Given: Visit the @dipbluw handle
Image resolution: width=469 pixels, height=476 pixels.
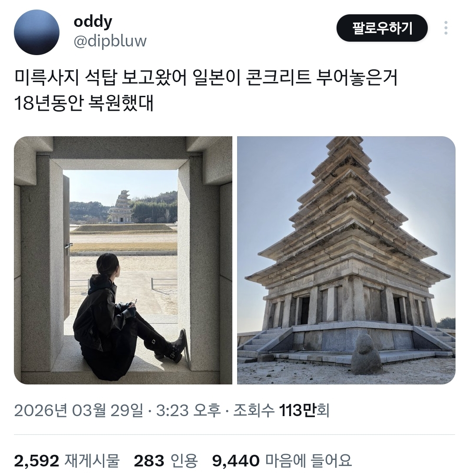Looking at the screenshot, I should point(110,41).
